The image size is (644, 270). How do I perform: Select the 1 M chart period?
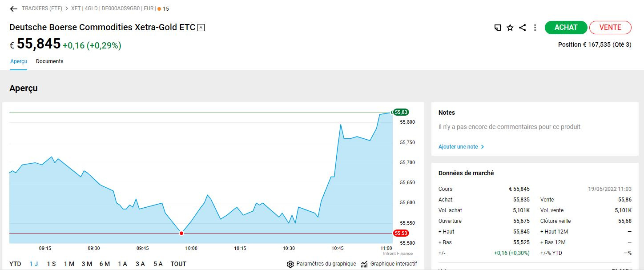coord(69,264)
